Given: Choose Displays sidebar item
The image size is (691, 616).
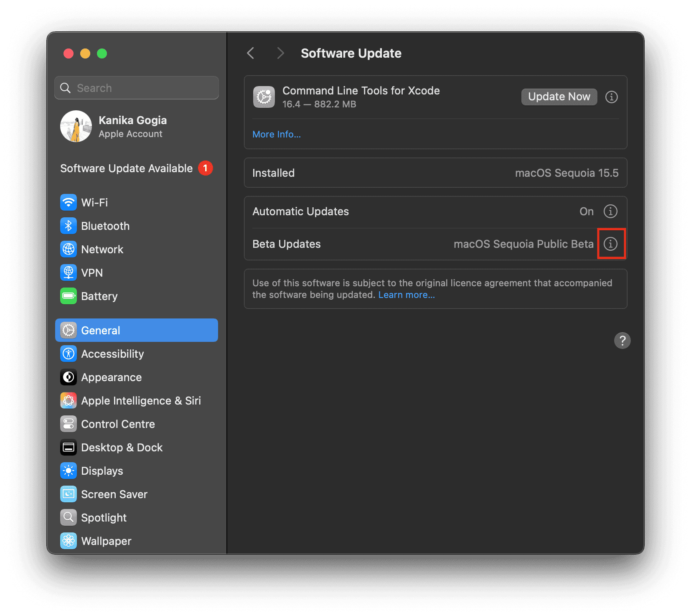Looking at the screenshot, I should 136,471.
